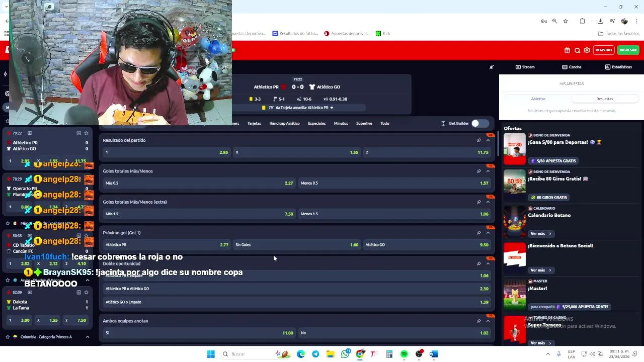Open the Gana S/80 para Deportes thumbnail

point(514,149)
